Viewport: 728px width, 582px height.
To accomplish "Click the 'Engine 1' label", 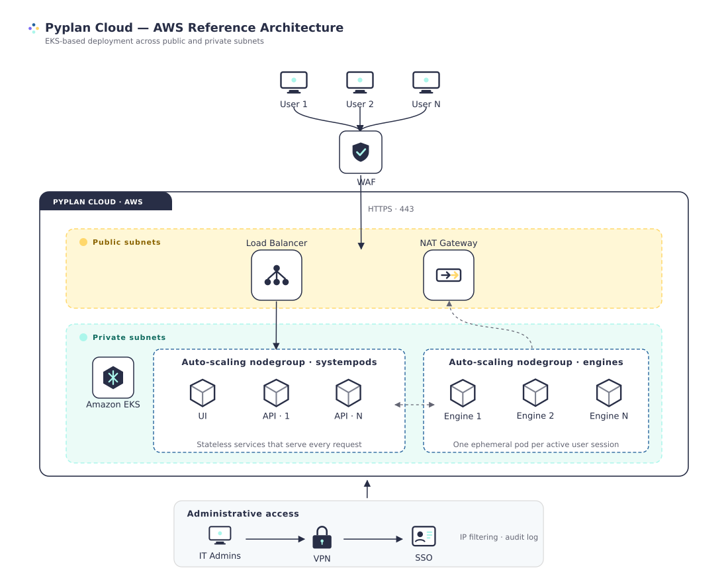I will [463, 416].
